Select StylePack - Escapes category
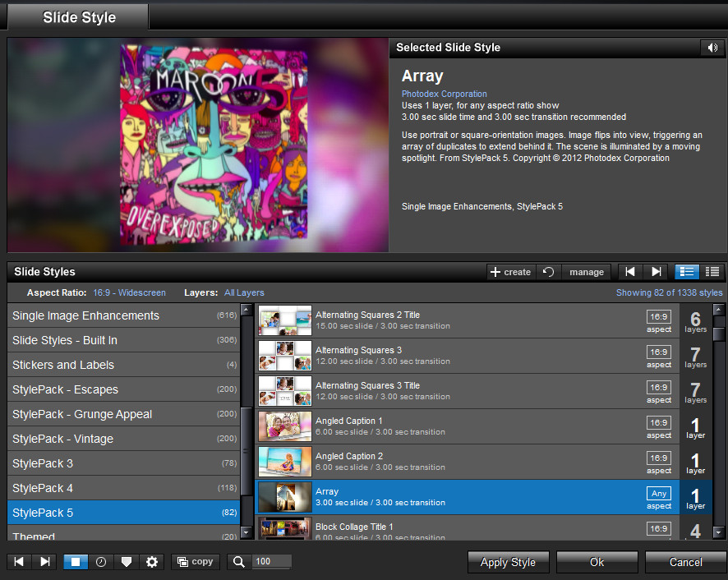The height and width of the screenshot is (580, 728). tap(124, 389)
